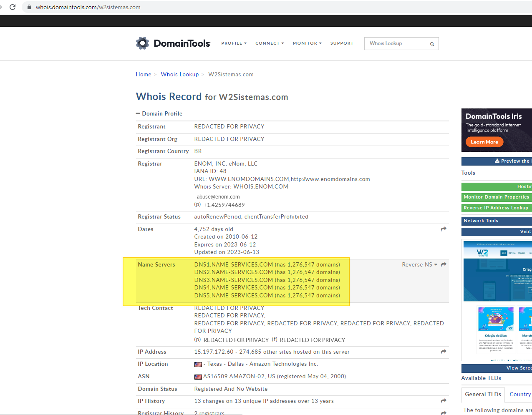Click the Registrant Country value BR
The image size is (532, 415).
[x=198, y=151]
